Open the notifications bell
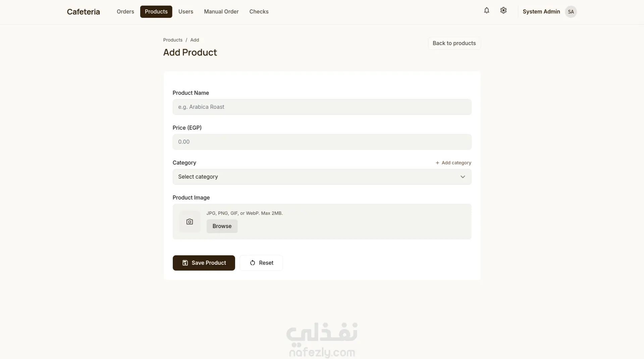Viewport: 644px width, 359px height. pyautogui.click(x=486, y=11)
